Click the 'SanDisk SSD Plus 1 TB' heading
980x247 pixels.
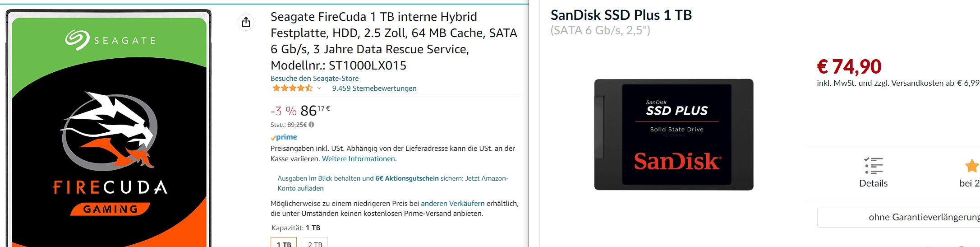point(621,15)
